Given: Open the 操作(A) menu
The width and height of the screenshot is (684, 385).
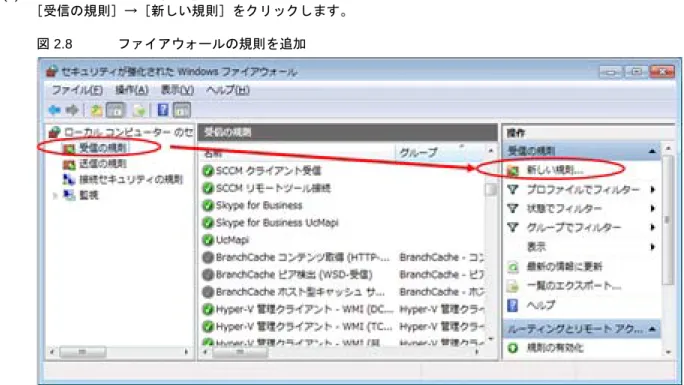Looking at the screenshot, I should 131,90.
